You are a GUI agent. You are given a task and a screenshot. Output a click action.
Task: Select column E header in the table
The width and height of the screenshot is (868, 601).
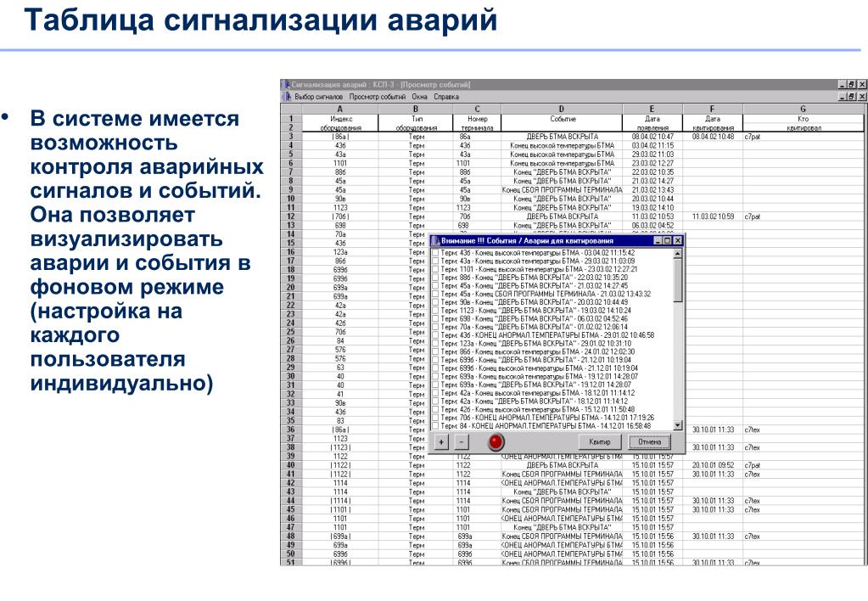click(x=652, y=110)
